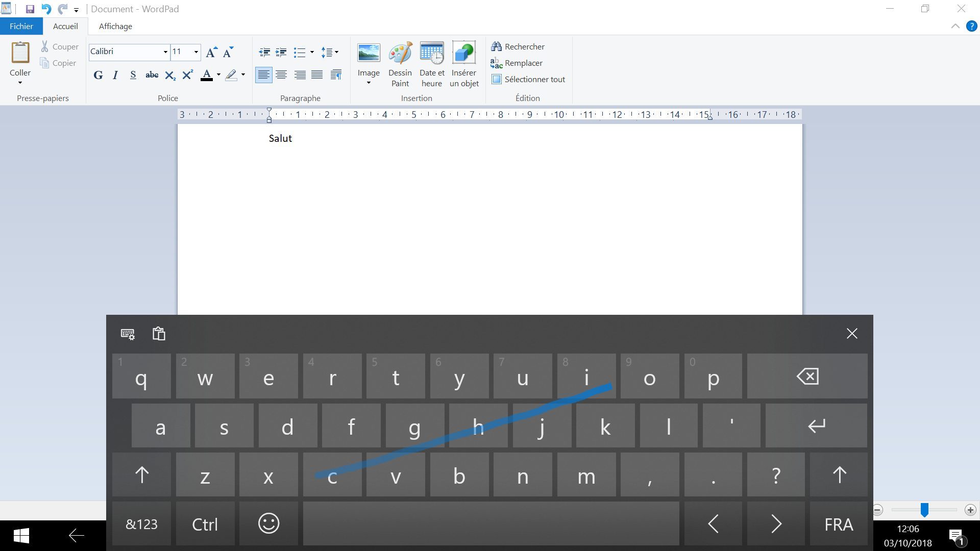Image resolution: width=980 pixels, height=551 pixels.
Task: Open the Fichier menu
Action: [x=21, y=26]
